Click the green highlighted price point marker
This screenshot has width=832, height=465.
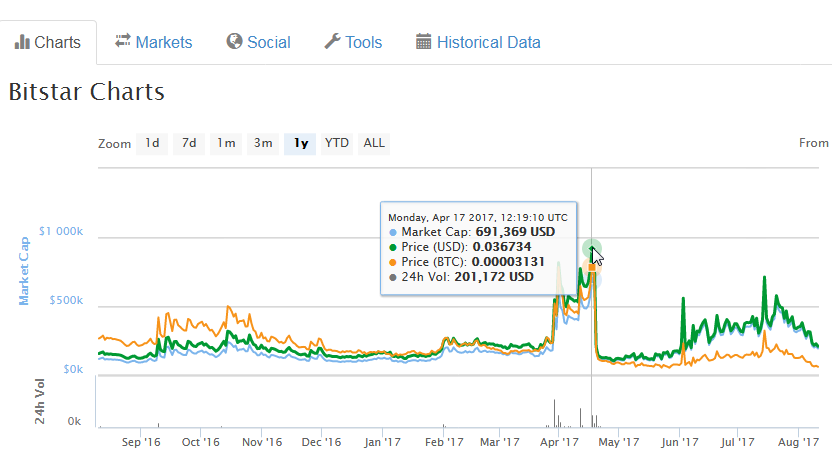point(592,248)
